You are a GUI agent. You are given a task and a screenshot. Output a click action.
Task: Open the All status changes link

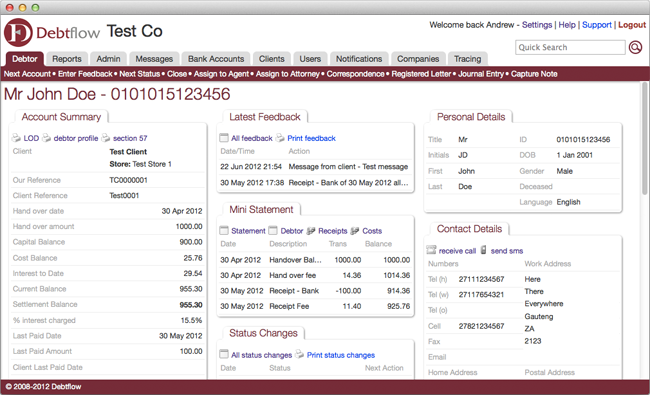coord(262,355)
